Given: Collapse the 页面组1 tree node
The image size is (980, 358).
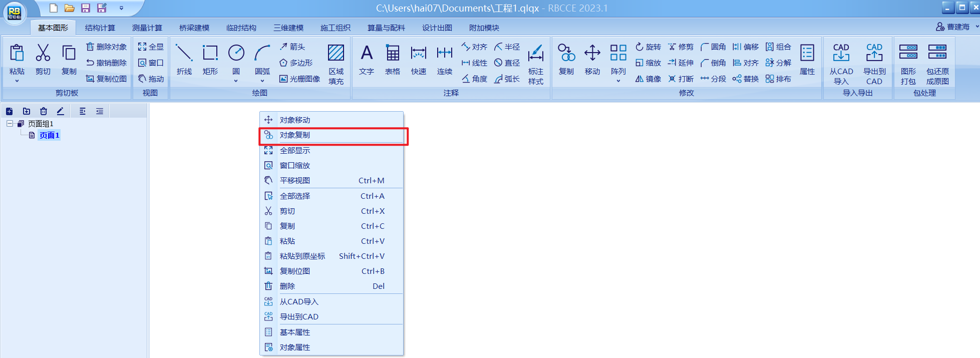Looking at the screenshot, I should pos(10,123).
